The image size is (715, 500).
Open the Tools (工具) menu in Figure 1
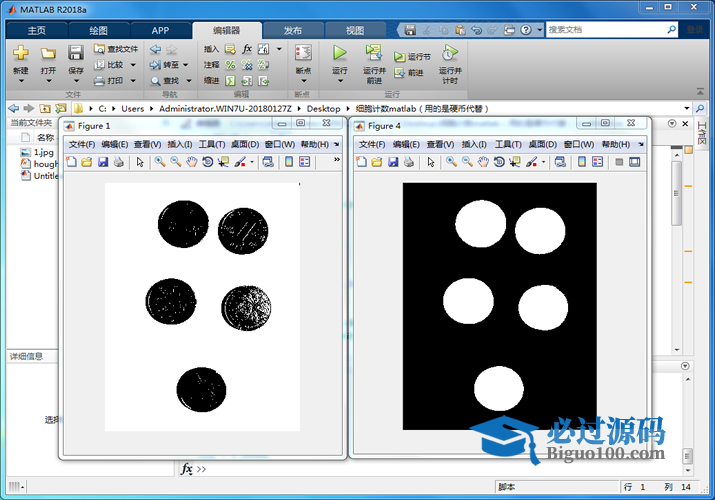pos(211,144)
